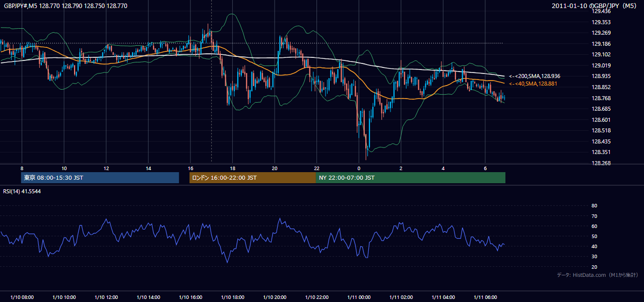This screenshot has height=302, width=644.
Task: Click hour label 10 below the price chart
Action: [x=64, y=168]
